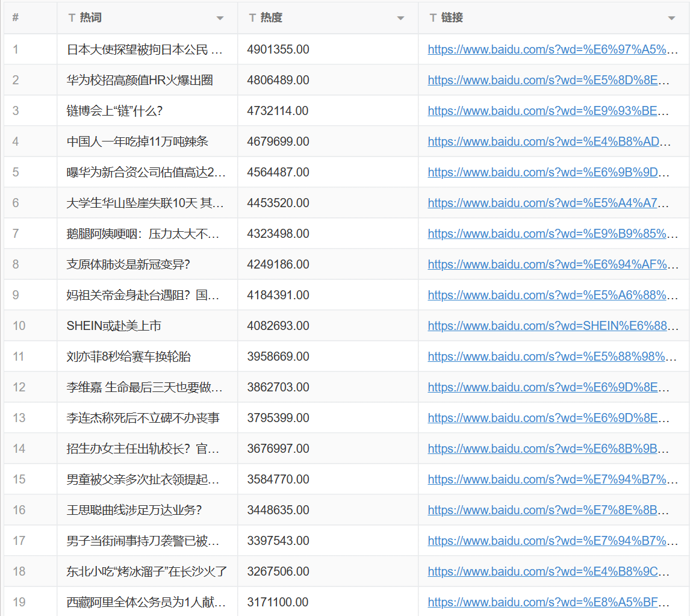Viewport: 690px width, 616px height.
Task: Select the heat value 4901355.00 cell
Action: 278,49
